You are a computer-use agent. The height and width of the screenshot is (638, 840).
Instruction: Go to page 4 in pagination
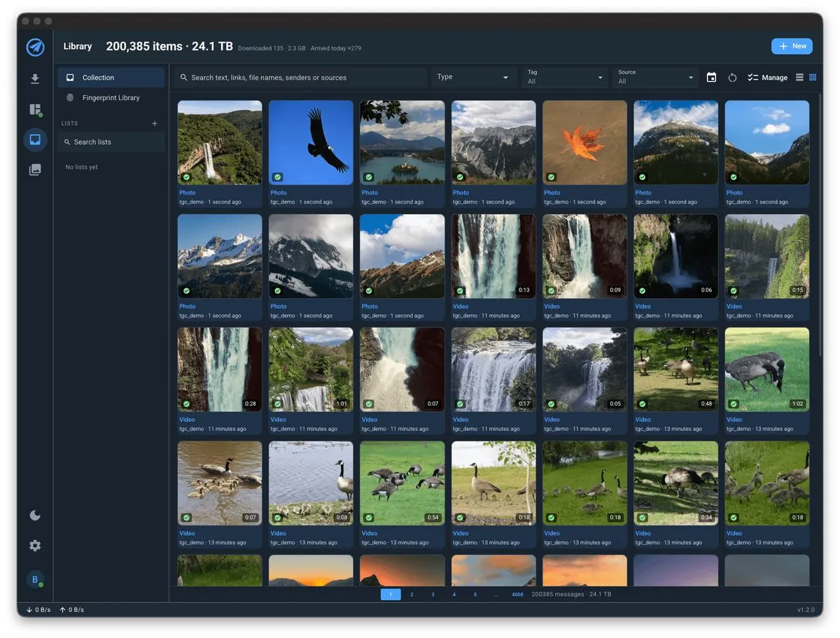(x=454, y=595)
